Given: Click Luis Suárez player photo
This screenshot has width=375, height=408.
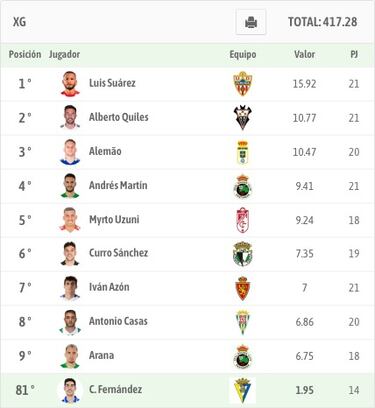Looking at the screenshot, I should [70, 83].
